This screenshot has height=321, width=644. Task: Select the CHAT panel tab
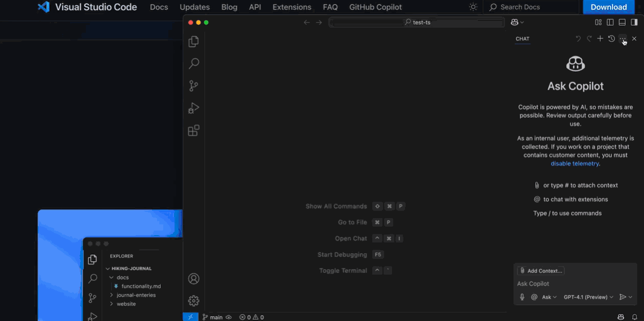[x=523, y=38]
